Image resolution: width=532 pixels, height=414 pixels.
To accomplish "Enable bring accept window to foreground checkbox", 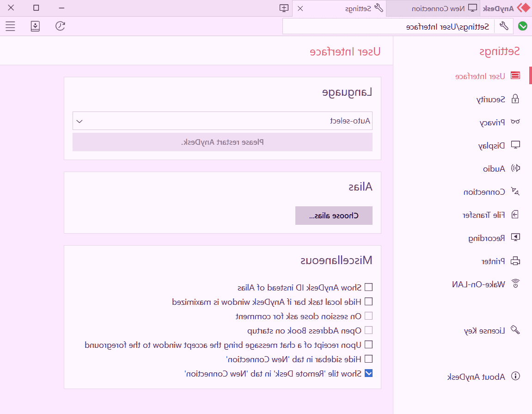I will (368, 345).
